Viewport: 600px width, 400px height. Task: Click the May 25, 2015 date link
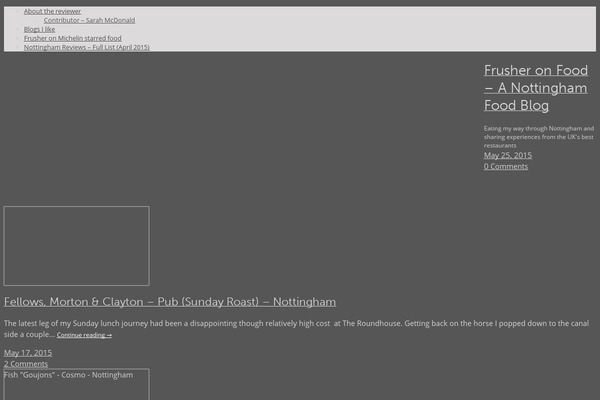tap(508, 155)
